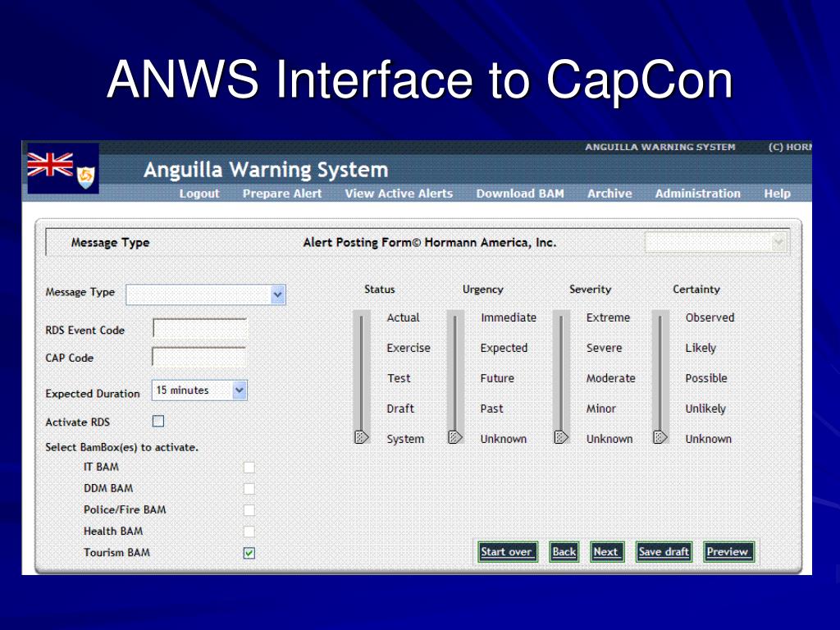
Task: Open the Prepare Alert menu
Action: click(282, 194)
